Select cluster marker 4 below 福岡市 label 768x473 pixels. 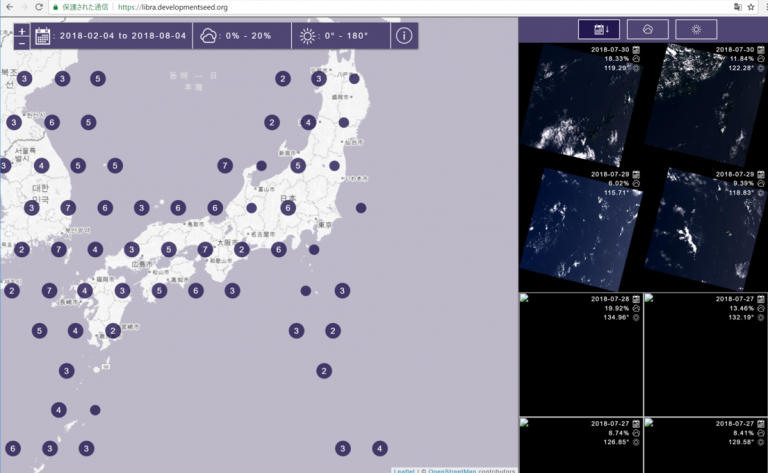coord(85,291)
